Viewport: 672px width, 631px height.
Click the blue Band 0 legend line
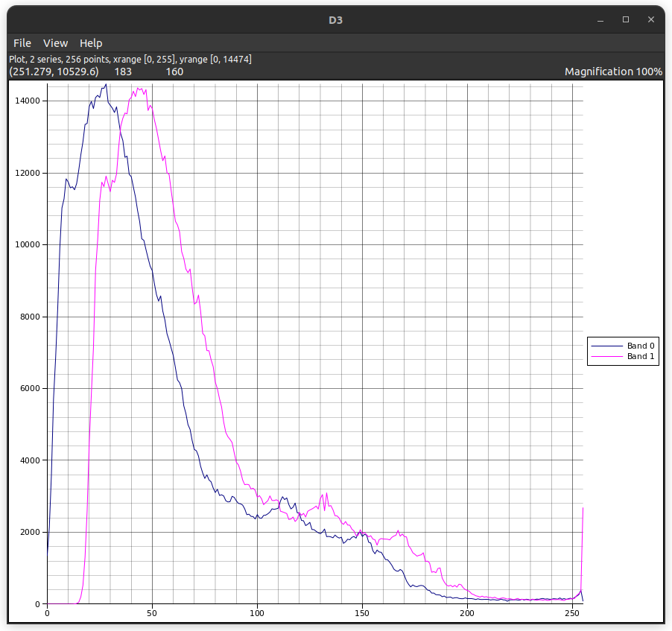(x=607, y=346)
